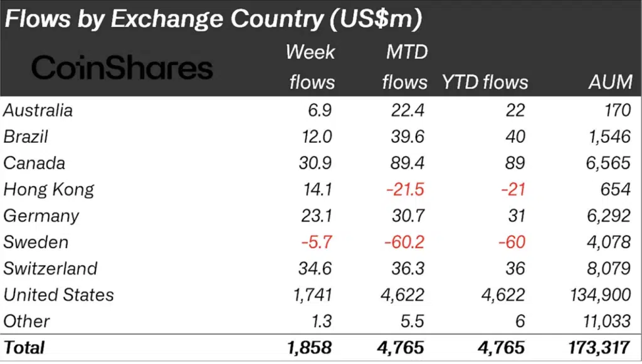Viewport: 642px width, 364px height.
Task: Select the Germany row label
Action: click(41, 216)
